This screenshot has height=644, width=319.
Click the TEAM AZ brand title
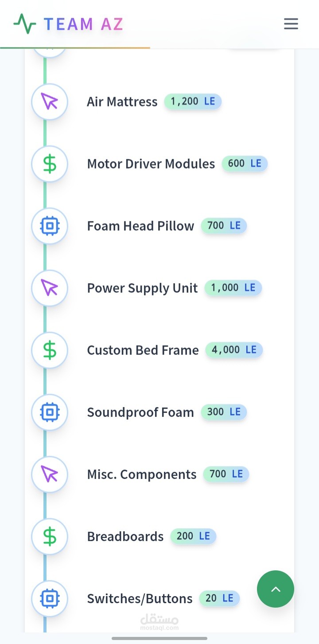(83, 24)
